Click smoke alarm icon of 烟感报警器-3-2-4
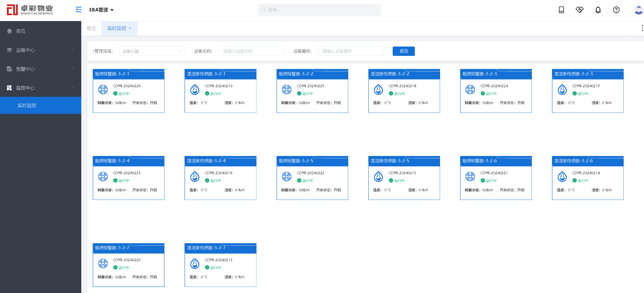Screen dimensions: 644x293 click(103, 176)
